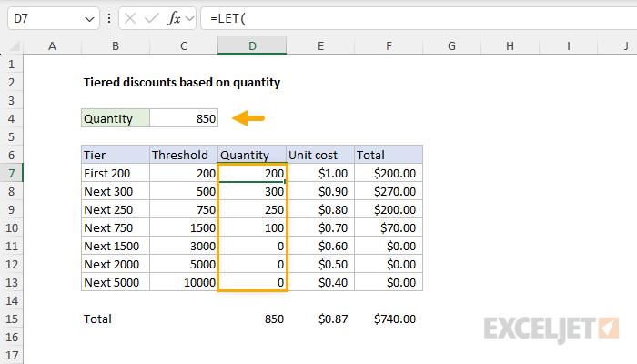Select row 1 header
Viewport: 637px width, 364px height.
[x=11, y=65]
